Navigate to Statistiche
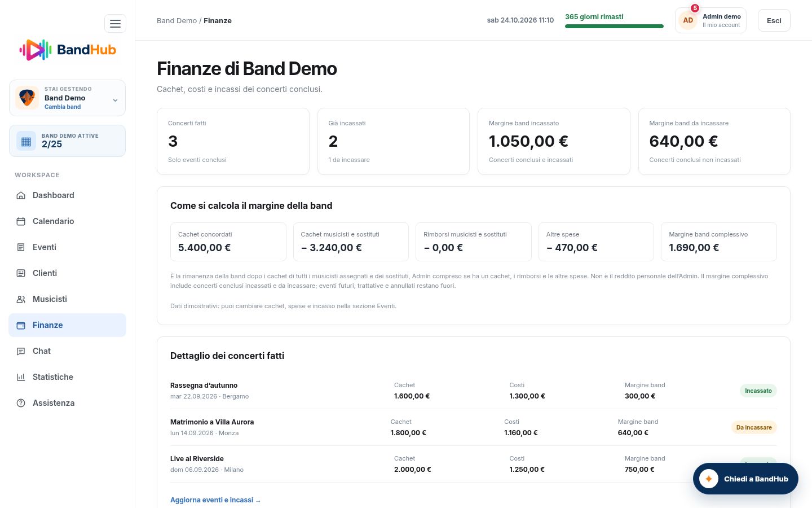 [67, 377]
